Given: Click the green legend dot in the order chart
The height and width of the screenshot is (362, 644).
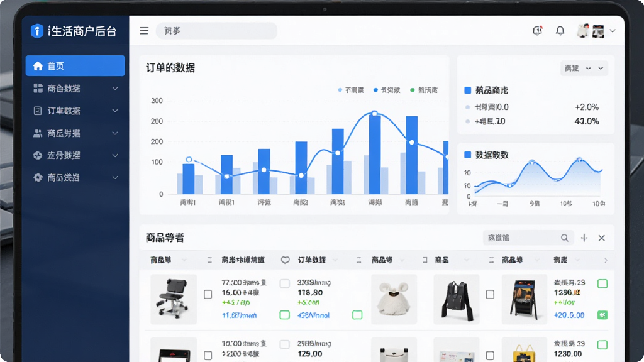Looking at the screenshot, I should 413,90.
